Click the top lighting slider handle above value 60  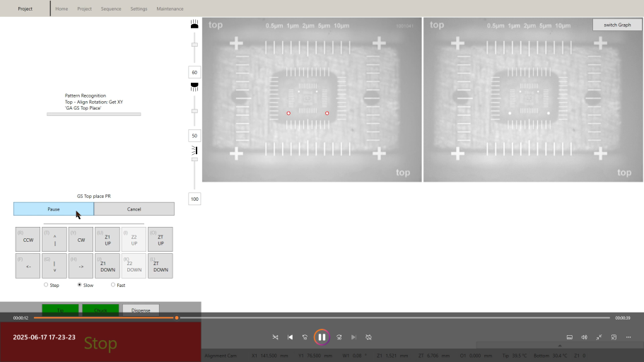[194, 45]
